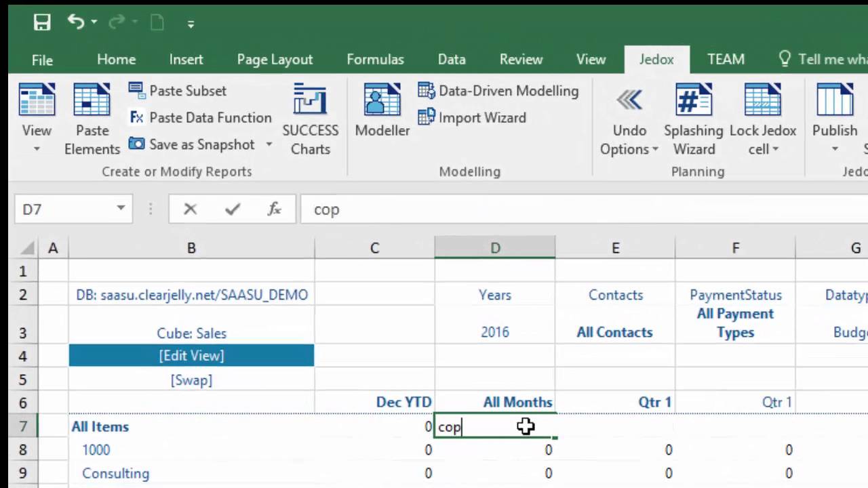Click the Save icon in title bar

pyautogui.click(x=42, y=22)
